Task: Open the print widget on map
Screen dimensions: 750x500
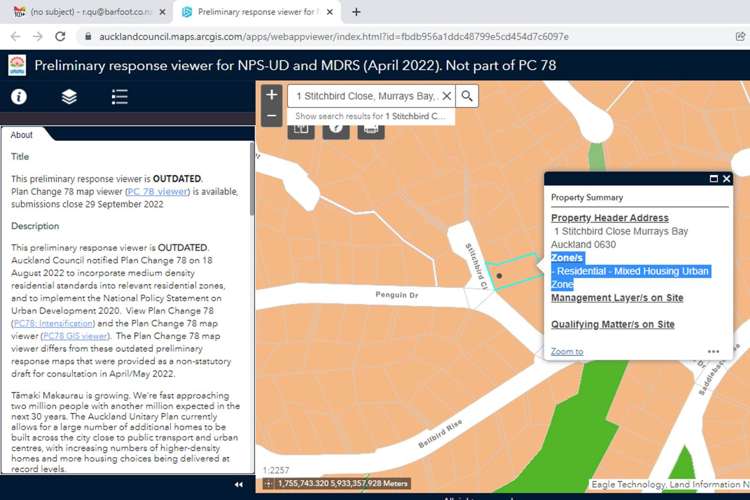Action: coord(371,130)
